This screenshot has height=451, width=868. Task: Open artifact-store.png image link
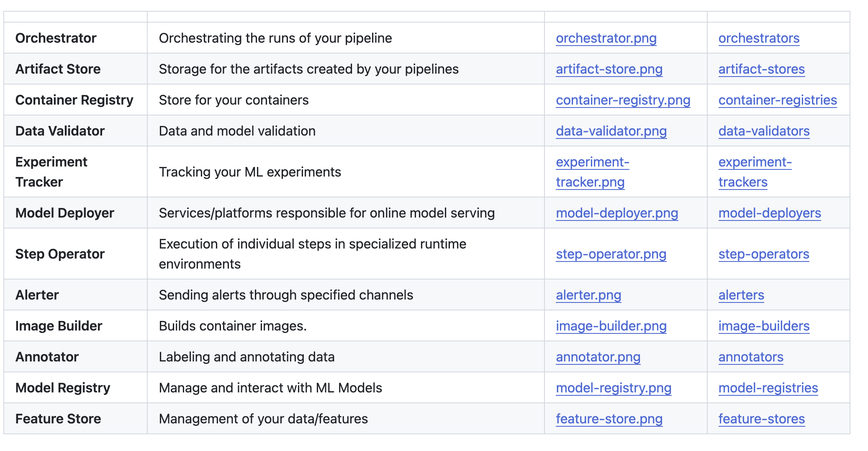(609, 69)
